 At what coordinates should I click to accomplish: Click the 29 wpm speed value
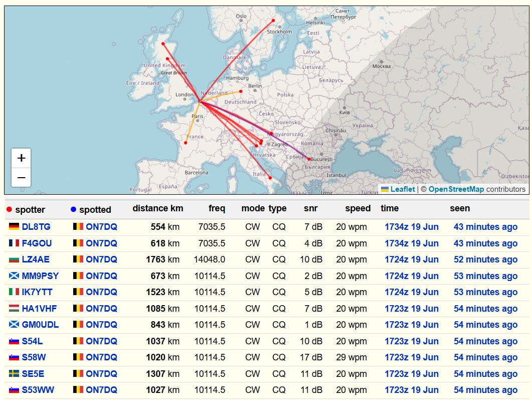tap(351, 357)
